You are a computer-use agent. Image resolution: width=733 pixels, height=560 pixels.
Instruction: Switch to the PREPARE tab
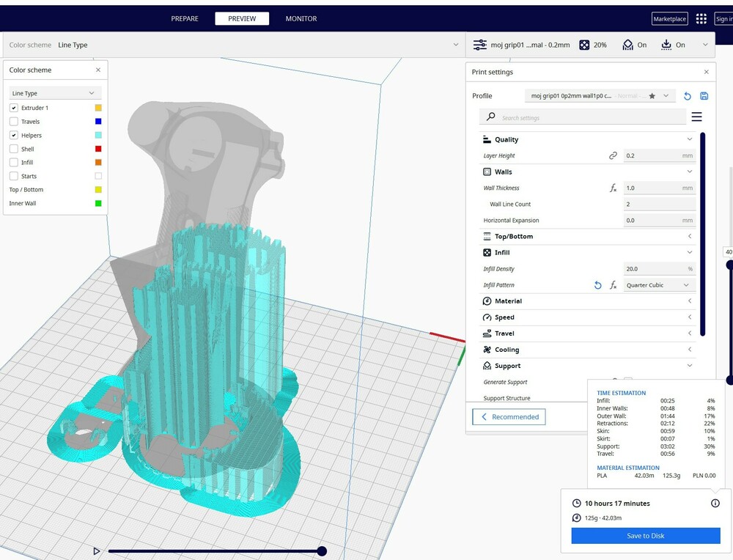tap(185, 19)
